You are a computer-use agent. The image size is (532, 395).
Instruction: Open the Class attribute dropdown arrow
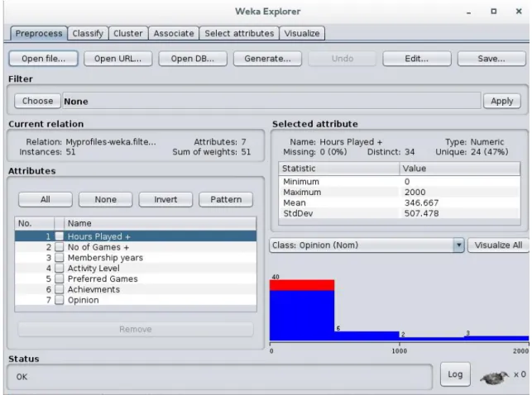[458, 245]
